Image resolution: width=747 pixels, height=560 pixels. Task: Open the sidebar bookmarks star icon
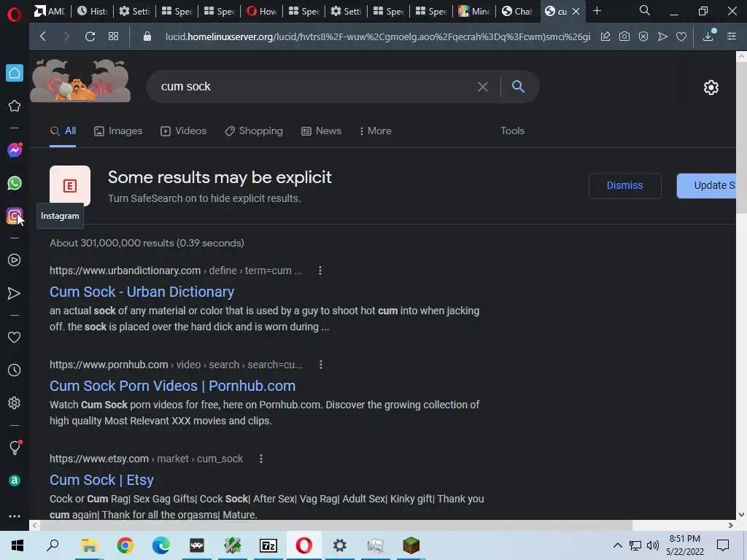pyautogui.click(x=15, y=106)
